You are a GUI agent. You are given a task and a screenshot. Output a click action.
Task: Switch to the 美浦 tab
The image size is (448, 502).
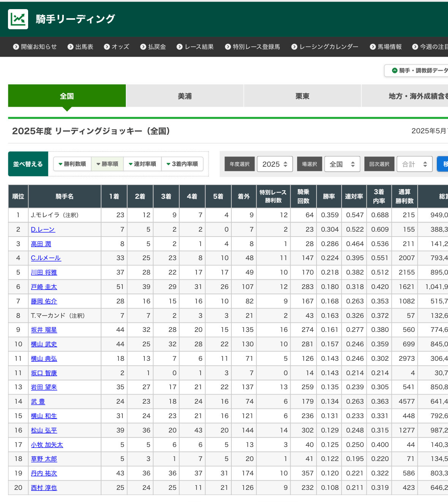point(185,96)
